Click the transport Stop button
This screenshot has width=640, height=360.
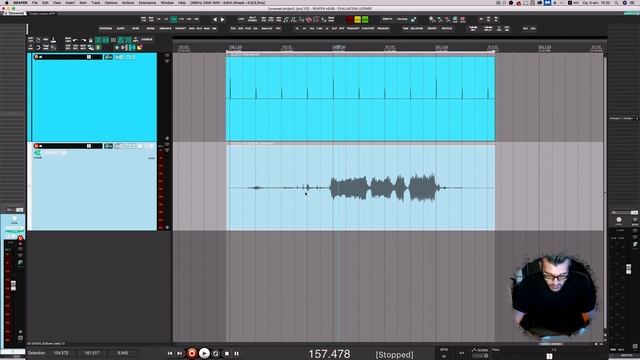point(227,353)
